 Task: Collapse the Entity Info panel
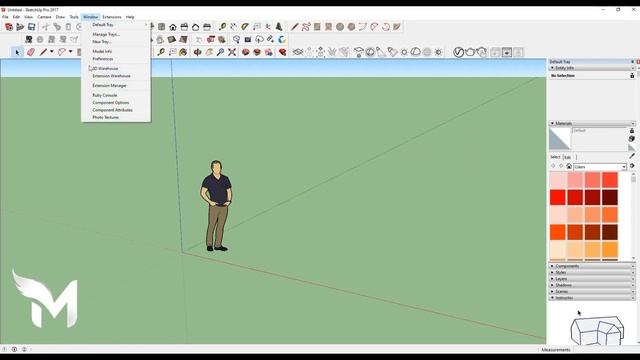coord(591,68)
